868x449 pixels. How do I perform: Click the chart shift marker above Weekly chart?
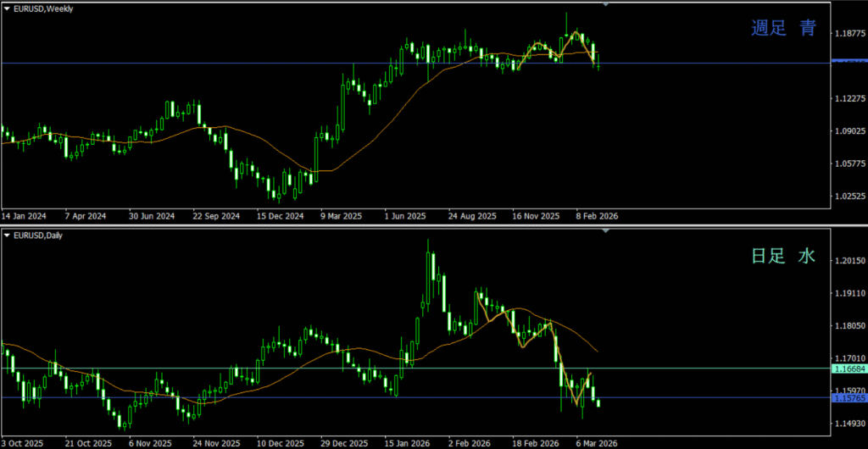pos(605,4)
